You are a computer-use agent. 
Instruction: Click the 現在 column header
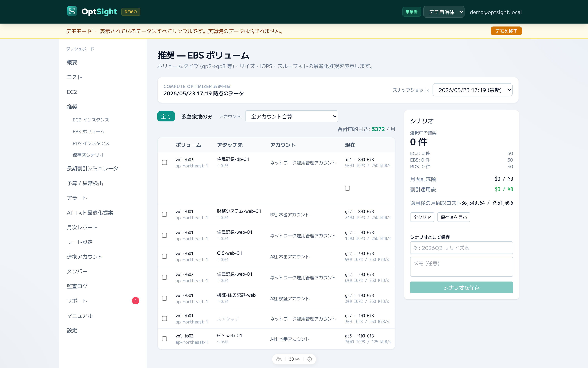[350, 145]
